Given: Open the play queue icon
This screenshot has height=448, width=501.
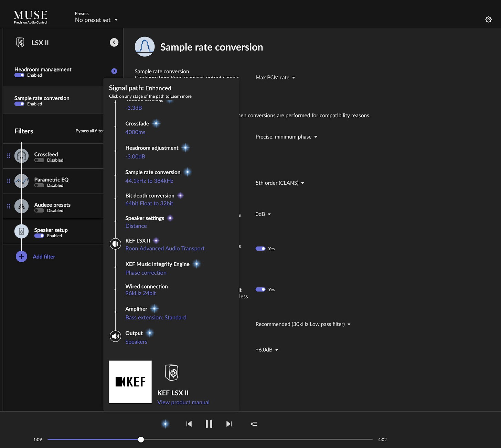Looking at the screenshot, I should 254,424.
